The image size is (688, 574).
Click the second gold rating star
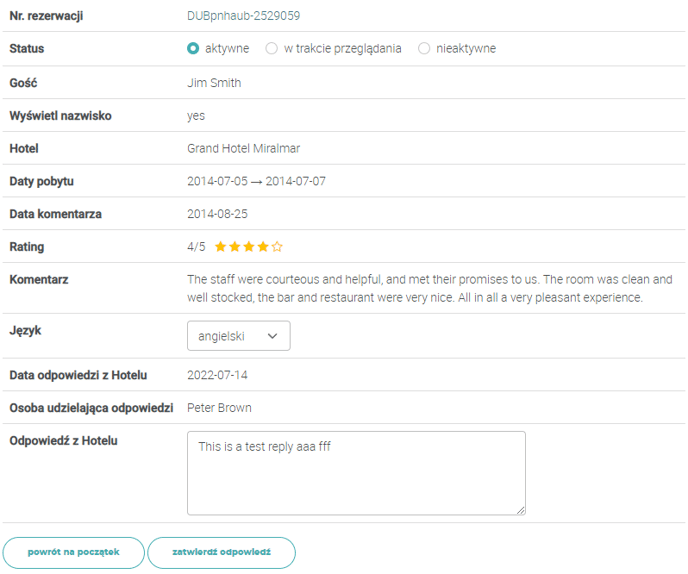coord(234,247)
